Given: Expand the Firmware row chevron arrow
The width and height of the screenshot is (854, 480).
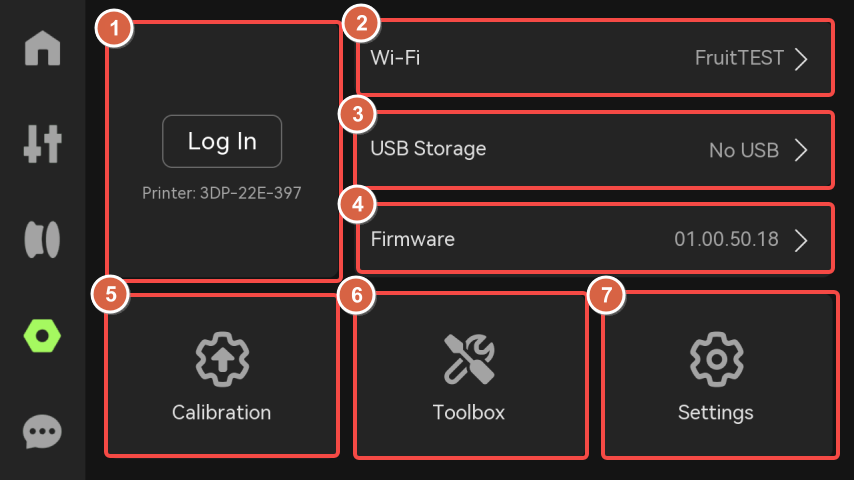Looking at the screenshot, I should (x=801, y=240).
